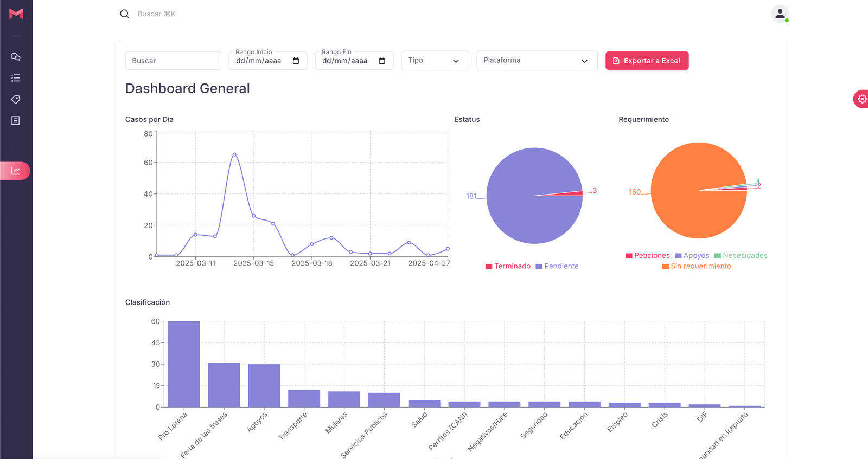The width and height of the screenshot is (868, 459).
Task: Toggle Pendiente legend in Estatus chart
Action: pos(557,266)
